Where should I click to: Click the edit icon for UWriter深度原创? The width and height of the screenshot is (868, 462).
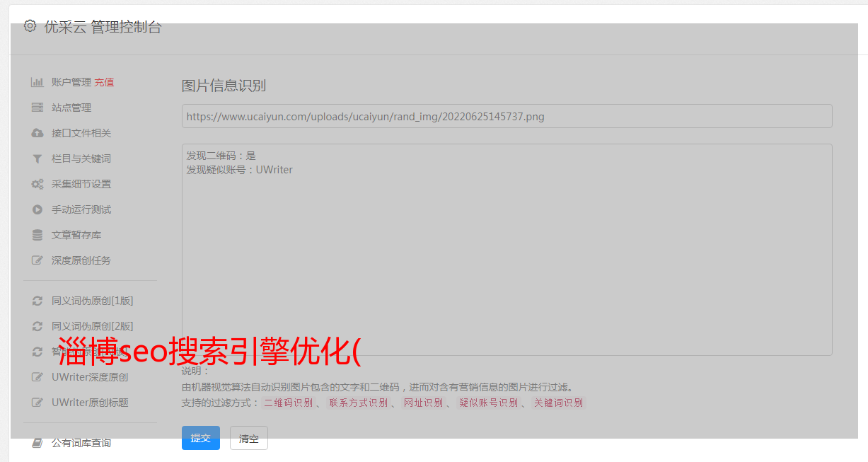37,377
